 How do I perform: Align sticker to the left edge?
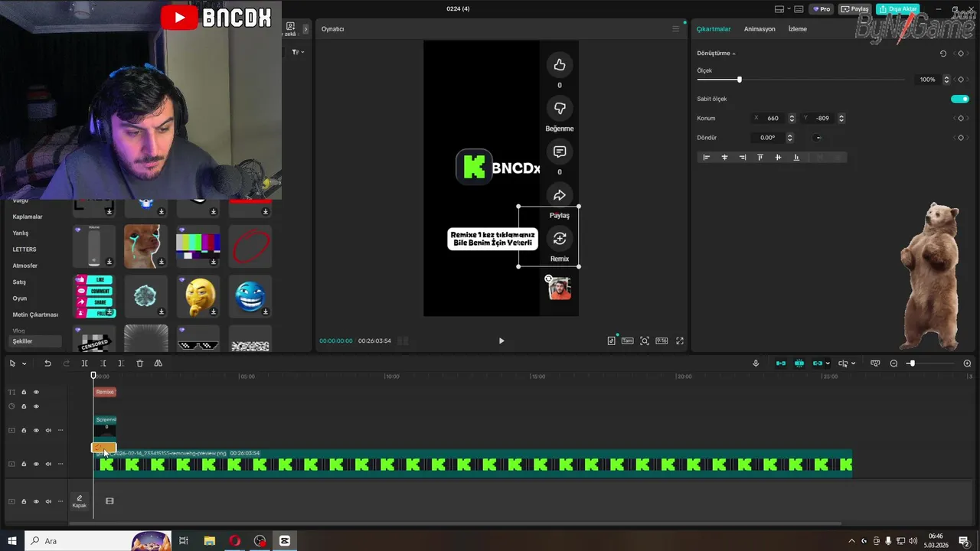point(706,157)
